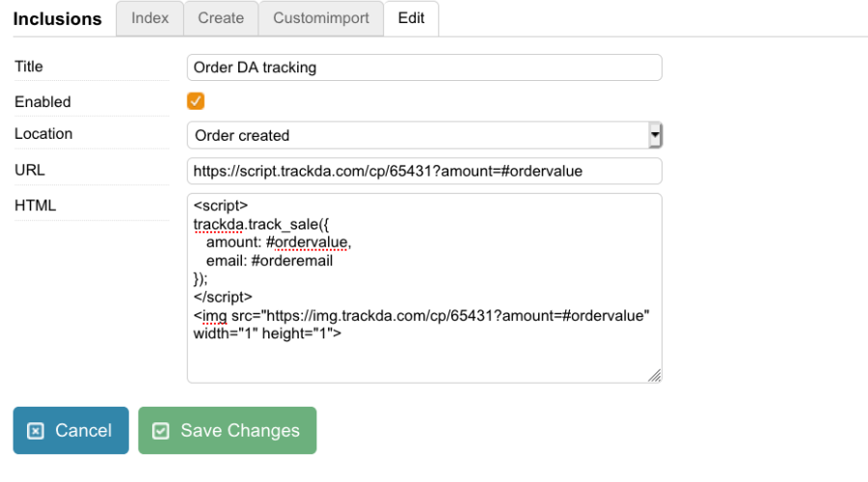
Task: Click the HTML field label
Action: pos(36,205)
